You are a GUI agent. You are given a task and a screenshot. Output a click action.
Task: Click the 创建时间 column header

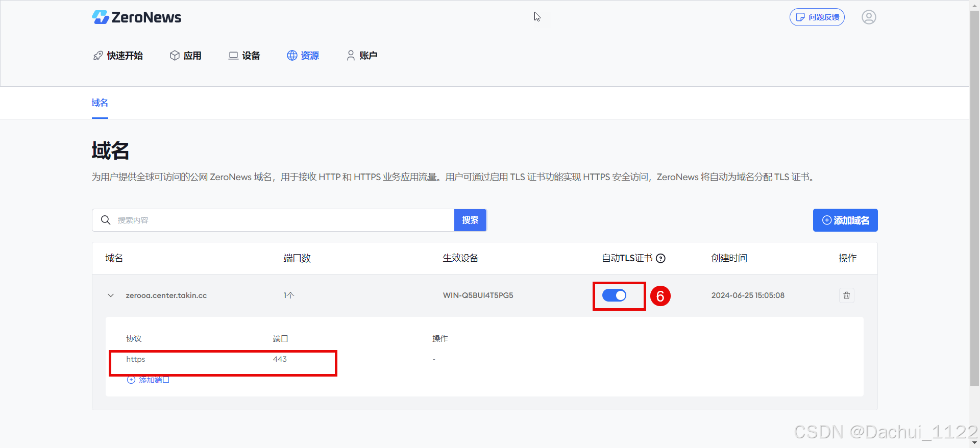[x=729, y=258]
